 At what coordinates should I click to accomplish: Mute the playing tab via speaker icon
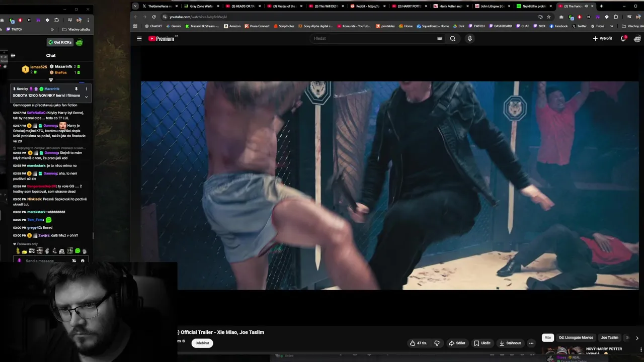[586, 6]
